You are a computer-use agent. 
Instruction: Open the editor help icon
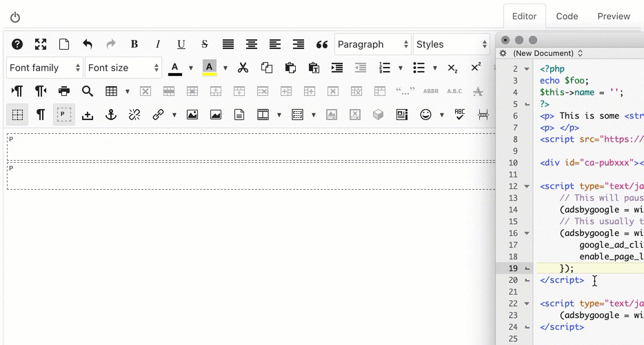17,44
